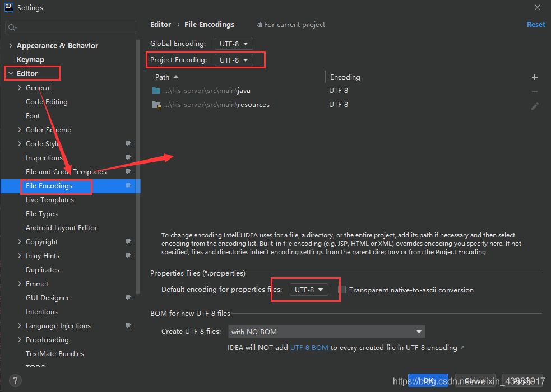
Task: Click the Encoding column header
Action: coord(345,77)
